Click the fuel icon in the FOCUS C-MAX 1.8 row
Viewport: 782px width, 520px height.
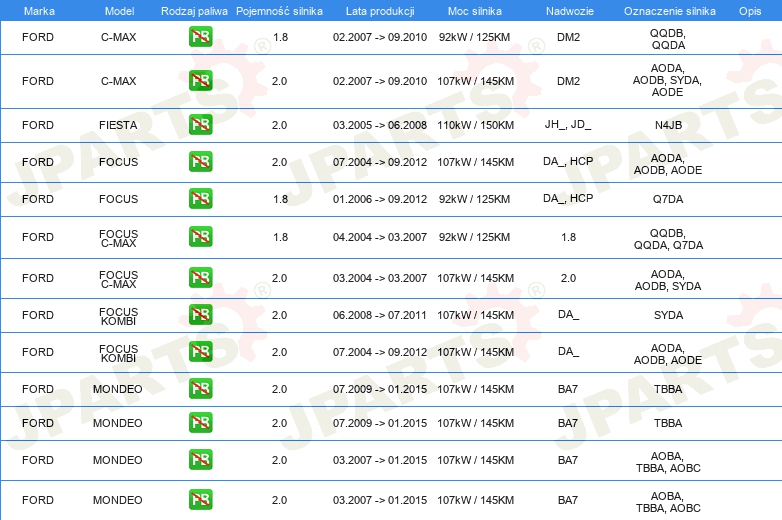point(200,236)
